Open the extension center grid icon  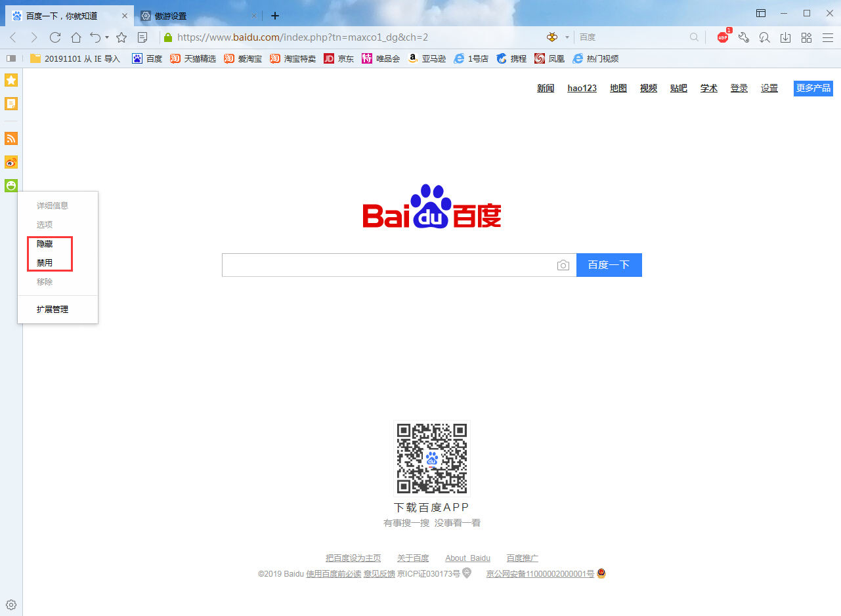pyautogui.click(x=806, y=37)
